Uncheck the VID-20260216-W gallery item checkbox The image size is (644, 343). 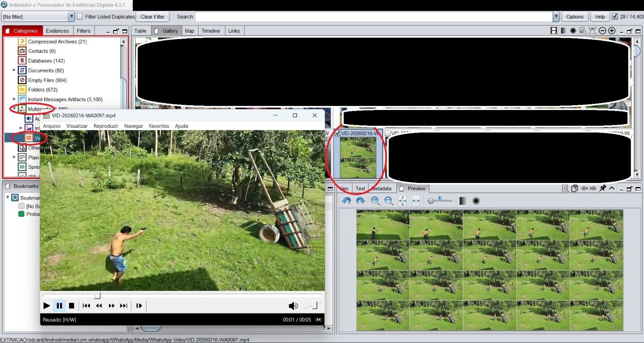[x=338, y=133]
